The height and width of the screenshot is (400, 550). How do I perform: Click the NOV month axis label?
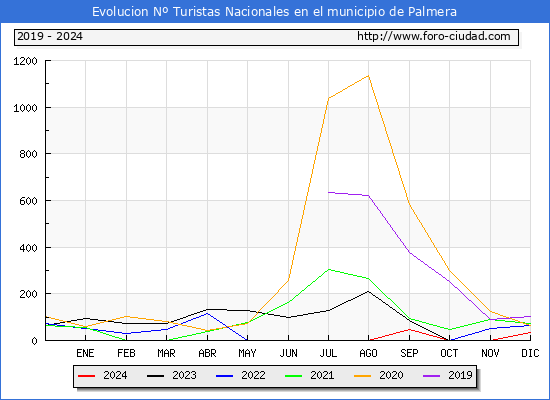[x=490, y=353]
